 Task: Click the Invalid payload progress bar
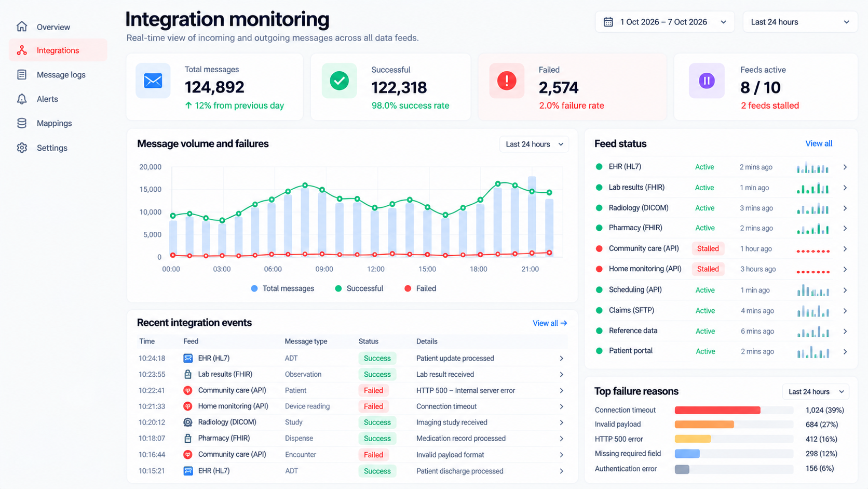[734, 425]
